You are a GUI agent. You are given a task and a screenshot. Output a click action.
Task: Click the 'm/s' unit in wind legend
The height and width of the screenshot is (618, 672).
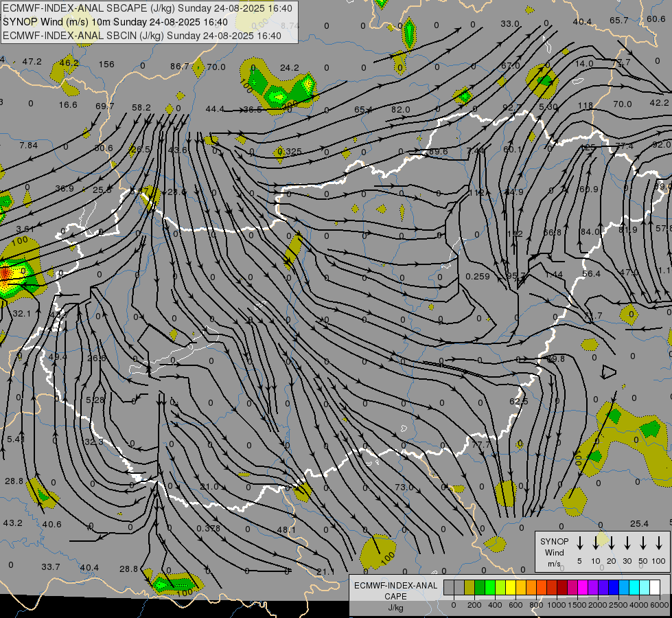tap(554, 564)
